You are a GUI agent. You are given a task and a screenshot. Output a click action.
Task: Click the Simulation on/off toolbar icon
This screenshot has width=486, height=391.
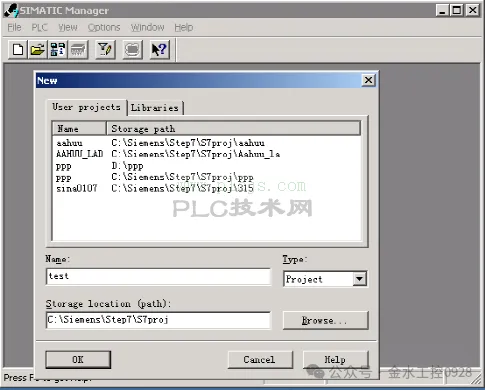point(132,50)
